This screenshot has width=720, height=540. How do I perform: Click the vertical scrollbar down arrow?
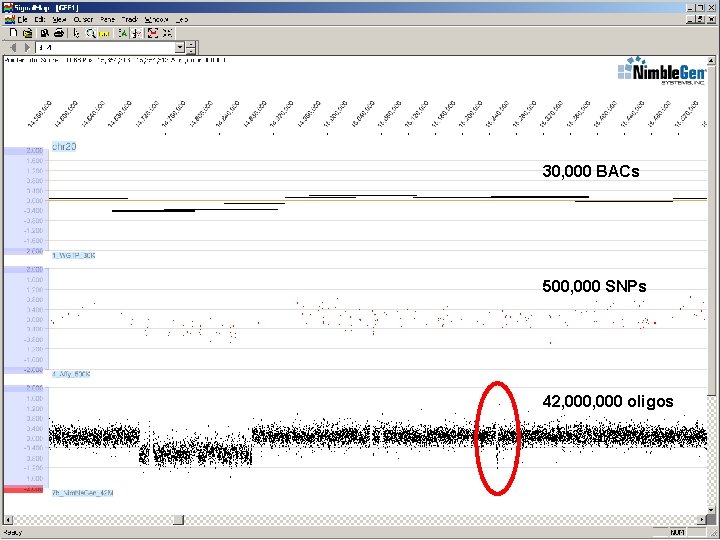[711, 510]
